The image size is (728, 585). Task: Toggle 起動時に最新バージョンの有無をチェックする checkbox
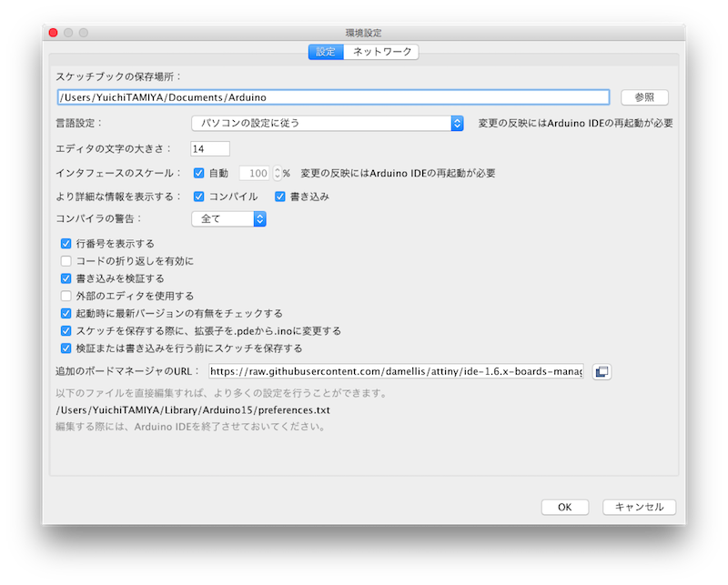[66, 313]
